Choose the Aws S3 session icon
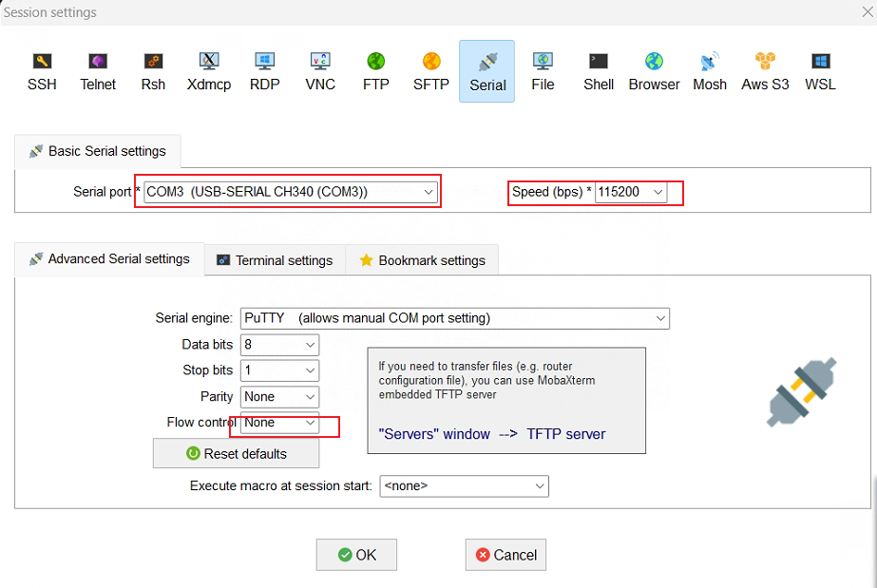This screenshot has height=588, width=877. tap(765, 71)
